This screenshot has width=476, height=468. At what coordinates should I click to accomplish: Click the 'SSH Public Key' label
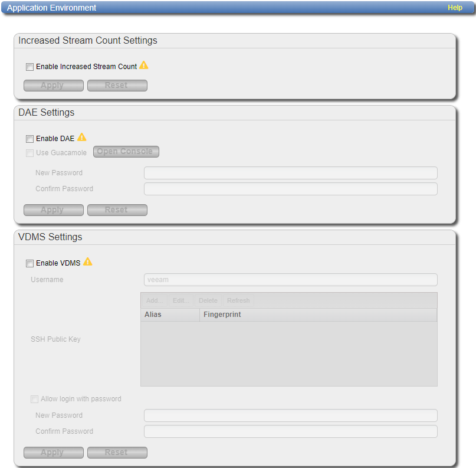55,339
